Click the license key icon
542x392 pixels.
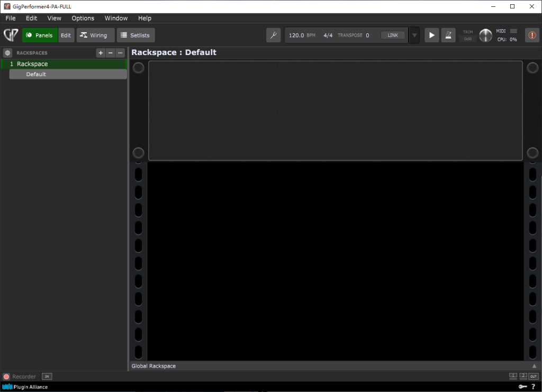(522, 387)
